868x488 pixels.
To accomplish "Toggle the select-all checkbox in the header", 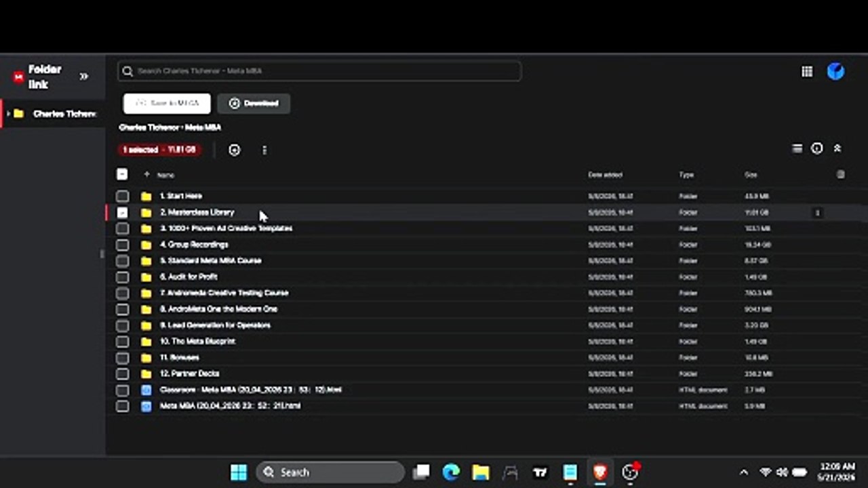I will click(x=122, y=174).
